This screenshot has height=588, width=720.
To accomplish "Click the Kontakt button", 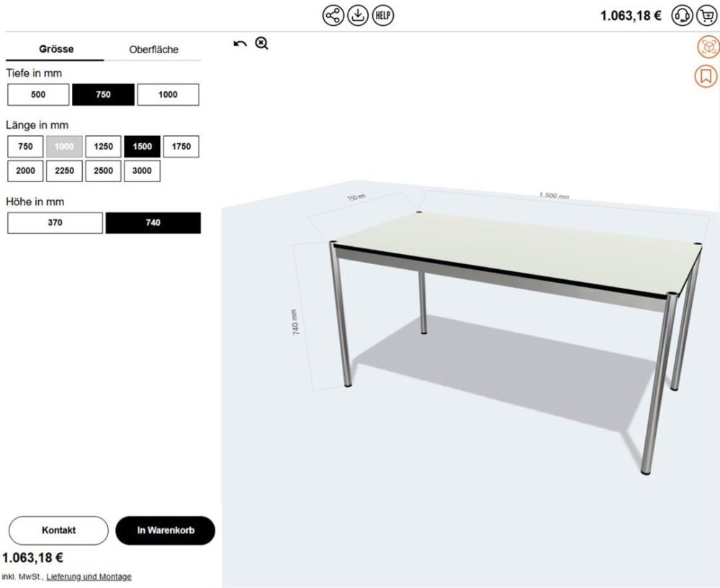I will tap(58, 530).
